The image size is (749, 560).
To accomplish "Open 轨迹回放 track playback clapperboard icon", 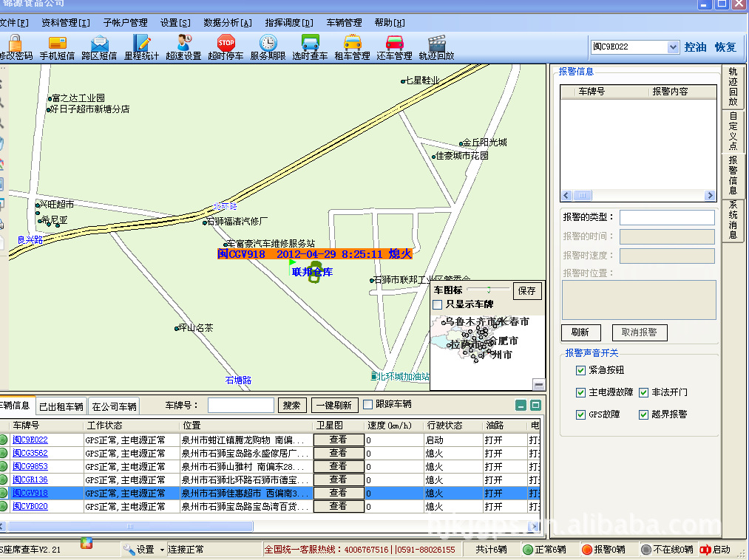I will (x=436, y=47).
